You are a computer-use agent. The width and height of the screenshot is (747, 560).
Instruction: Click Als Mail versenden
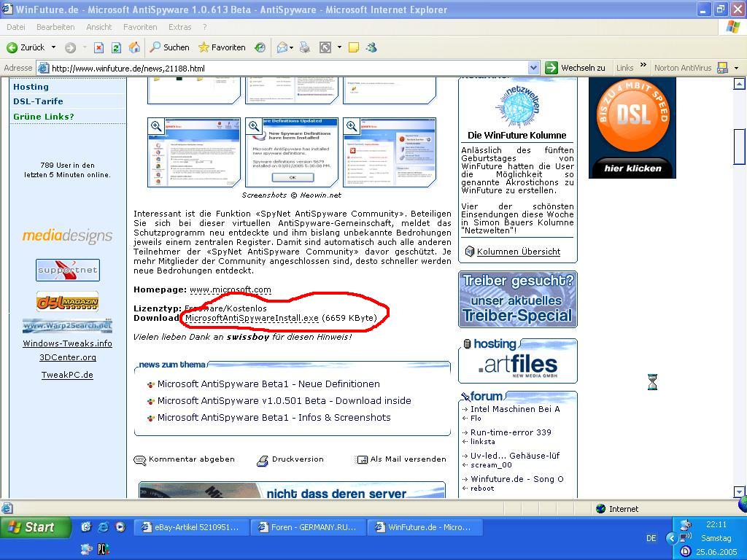401,459
